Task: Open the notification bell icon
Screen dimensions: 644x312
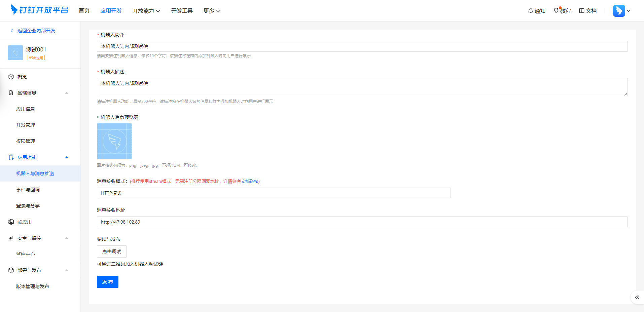Action: coord(531,11)
